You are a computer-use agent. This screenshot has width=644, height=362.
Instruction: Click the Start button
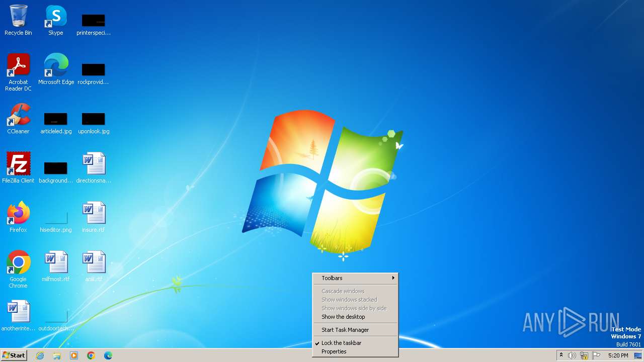(14, 355)
